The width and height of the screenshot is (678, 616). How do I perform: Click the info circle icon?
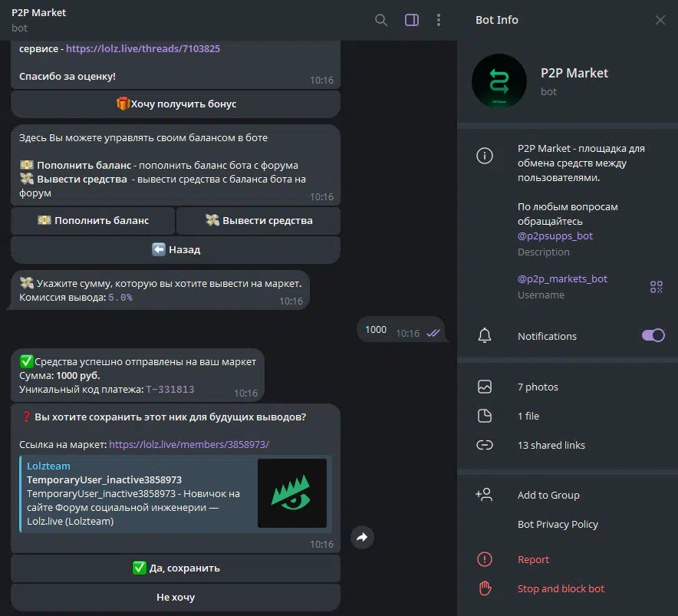(x=484, y=156)
